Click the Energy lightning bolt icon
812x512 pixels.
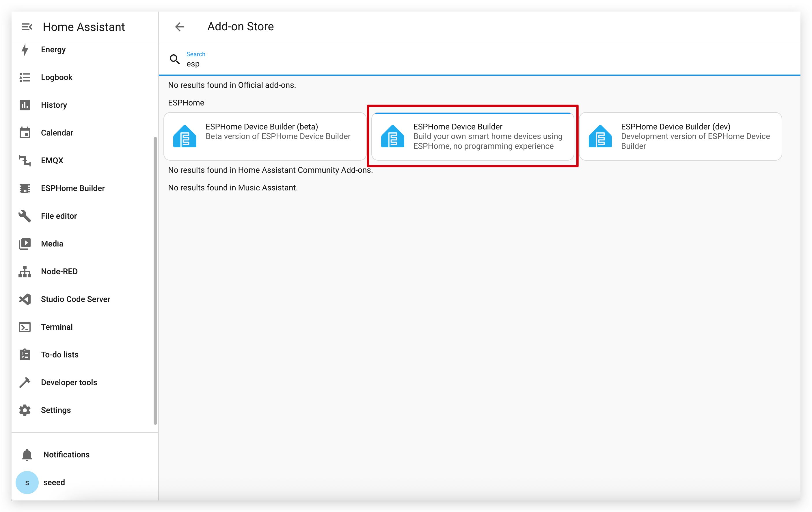click(x=25, y=50)
